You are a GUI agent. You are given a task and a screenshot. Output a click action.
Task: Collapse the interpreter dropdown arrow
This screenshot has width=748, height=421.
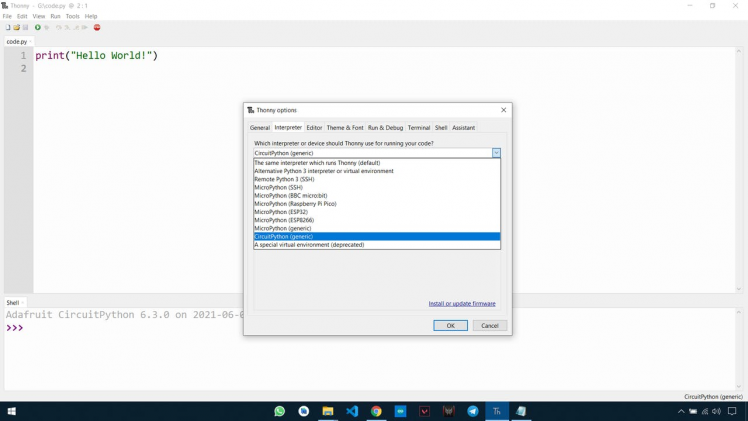pyautogui.click(x=496, y=153)
